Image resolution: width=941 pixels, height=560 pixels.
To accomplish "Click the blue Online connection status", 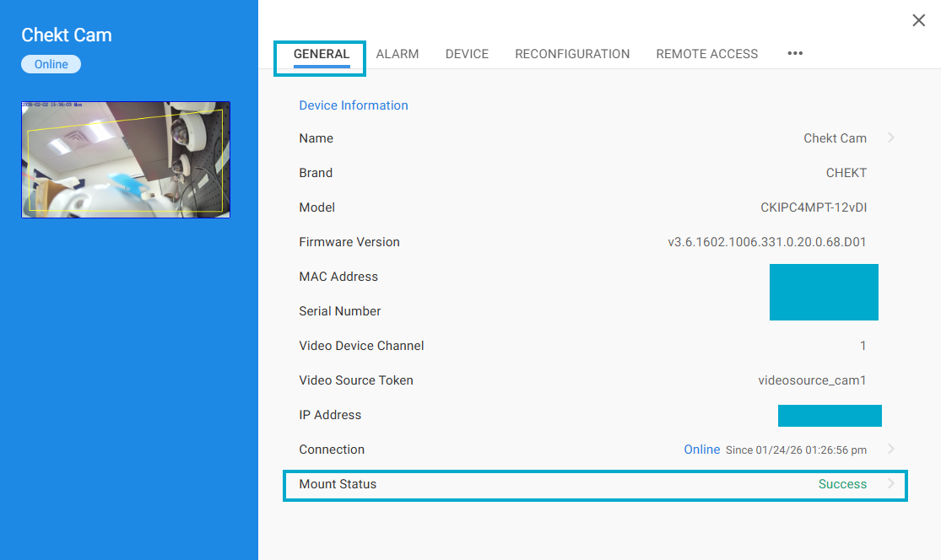I will 701,450.
